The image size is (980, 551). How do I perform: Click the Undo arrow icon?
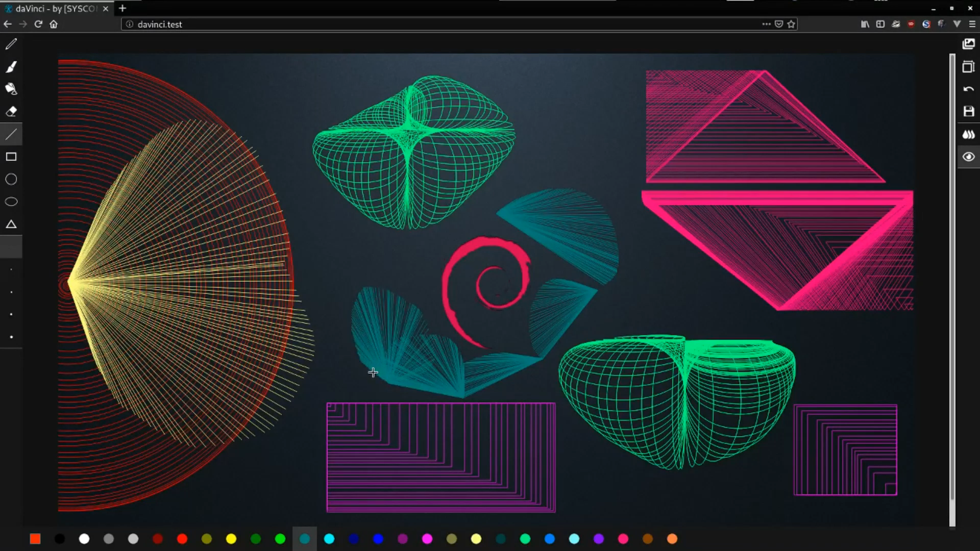(968, 89)
